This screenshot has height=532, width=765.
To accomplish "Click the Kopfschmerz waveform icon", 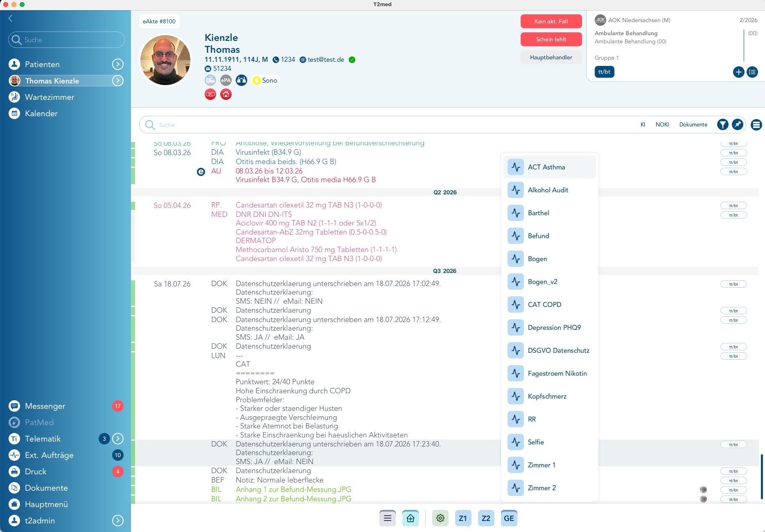I will tap(516, 396).
